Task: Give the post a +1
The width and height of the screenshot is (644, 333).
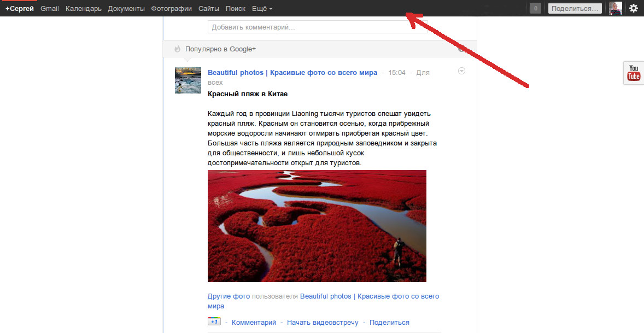Action: point(213,322)
